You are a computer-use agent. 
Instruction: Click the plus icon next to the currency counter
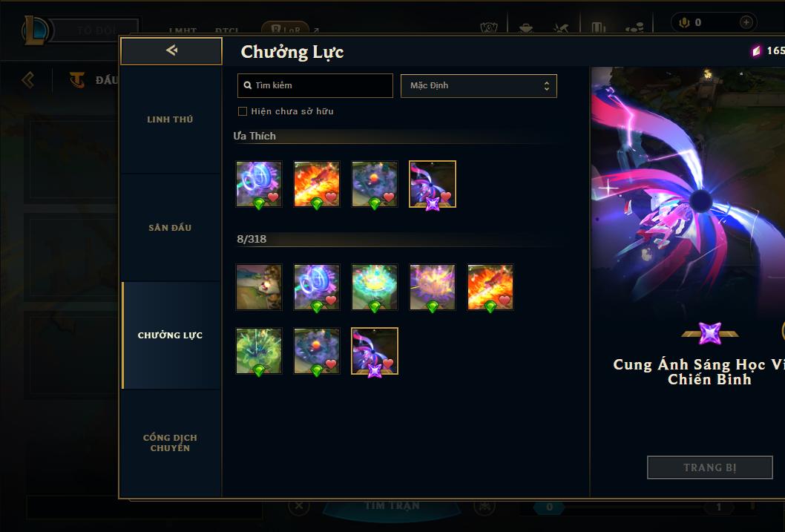pos(746,22)
